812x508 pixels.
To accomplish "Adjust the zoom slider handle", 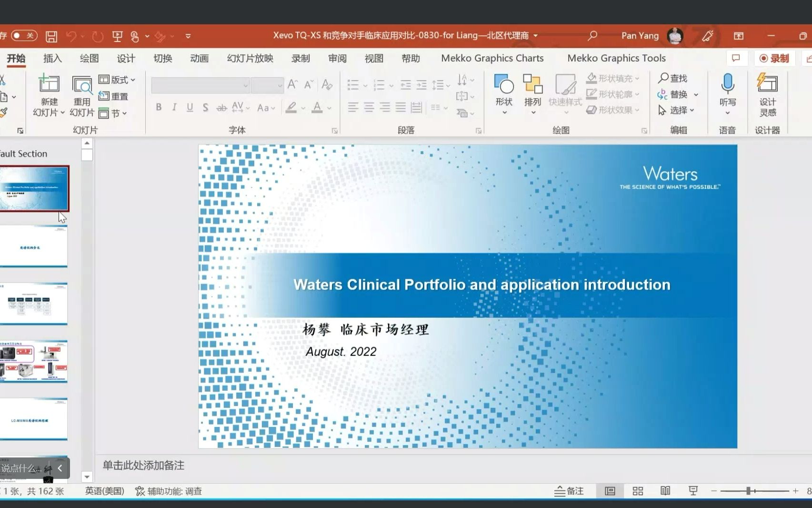I will point(749,491).
